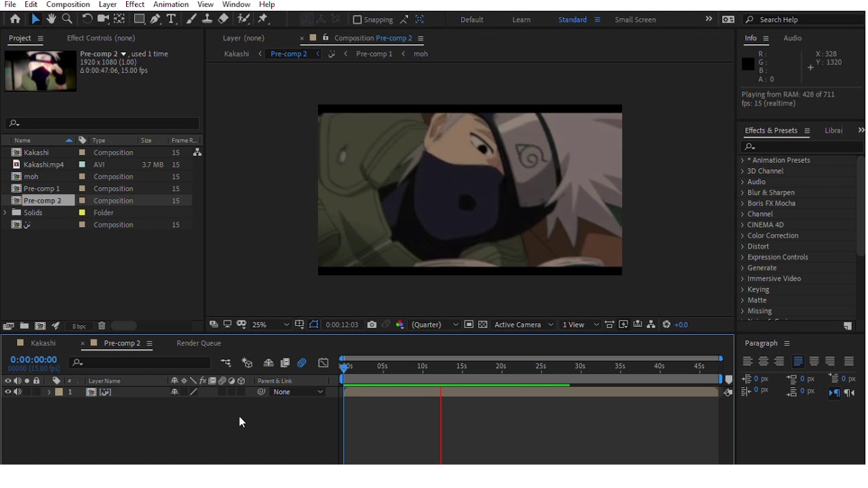Click the Show Channel color management icon
868x488 pixels.
[x=401, y=326]
